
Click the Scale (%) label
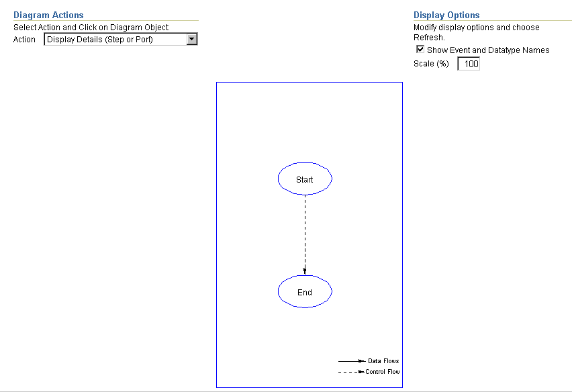click(431, 64)
